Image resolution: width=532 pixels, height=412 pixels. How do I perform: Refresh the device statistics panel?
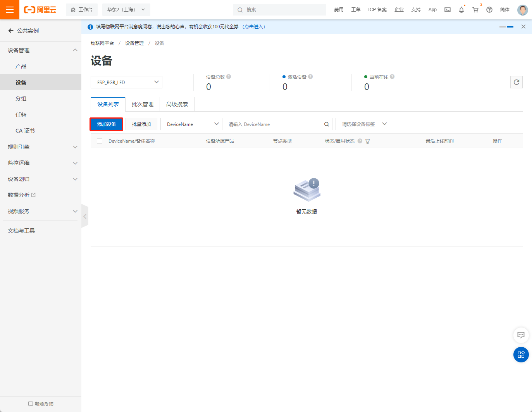coord(516,82)
